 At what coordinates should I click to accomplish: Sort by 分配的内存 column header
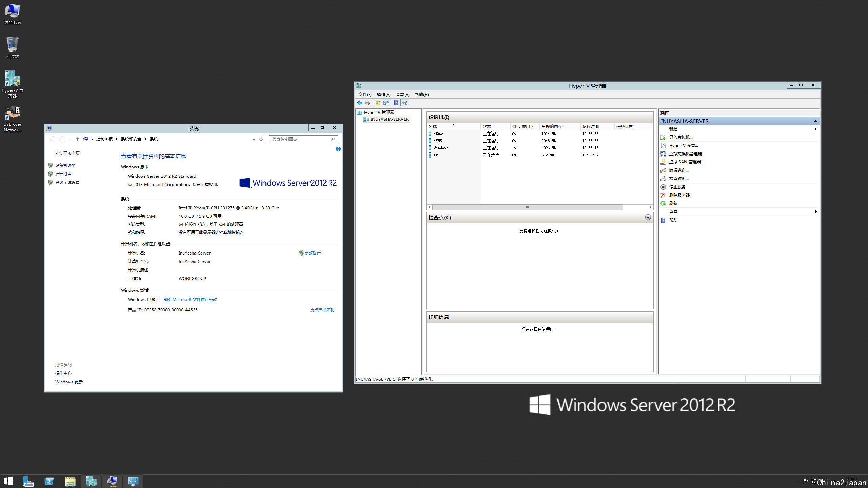coord(560,126)
